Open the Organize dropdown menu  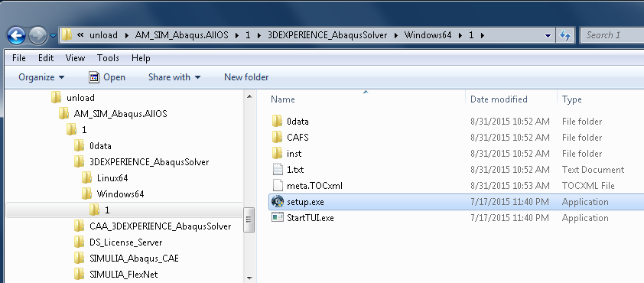pos(41,77)
